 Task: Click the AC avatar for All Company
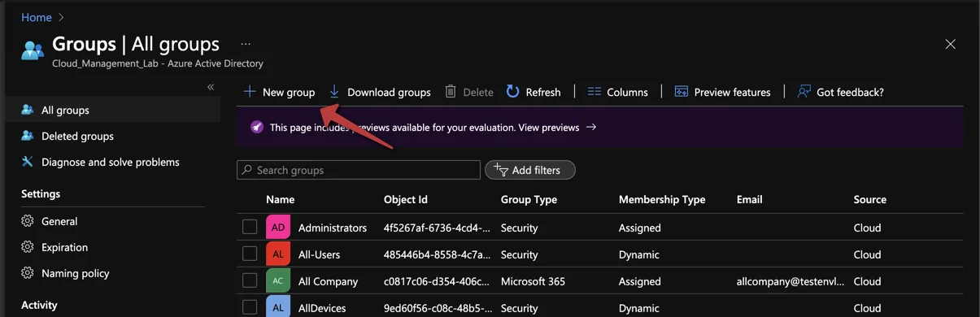point(278,281)
